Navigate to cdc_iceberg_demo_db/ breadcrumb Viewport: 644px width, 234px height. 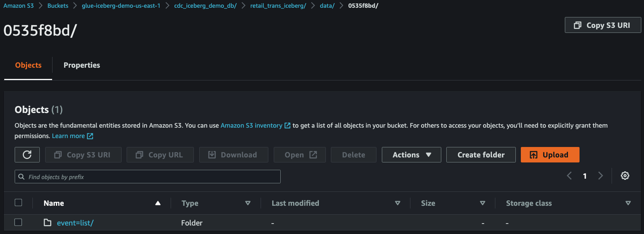pos(205,6)
